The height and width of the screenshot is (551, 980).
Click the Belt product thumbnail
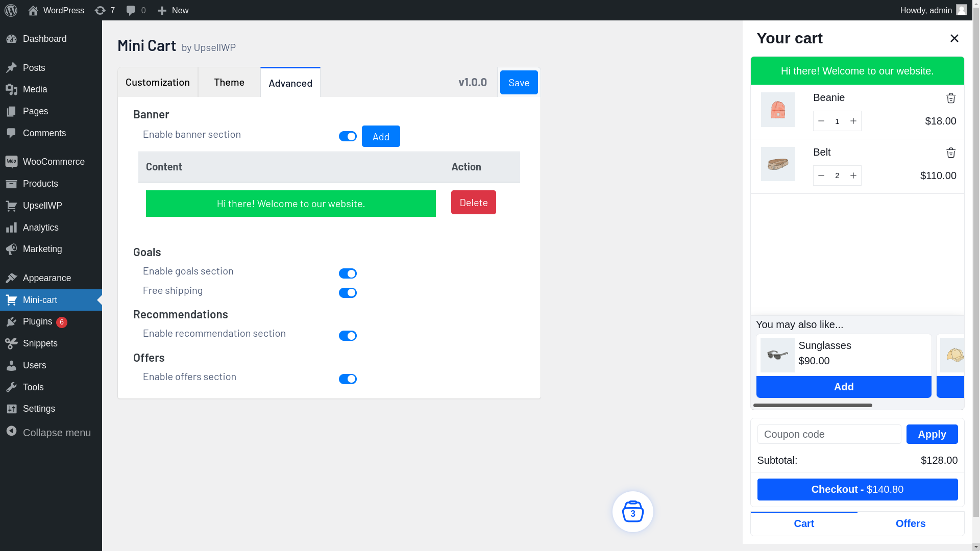778,164
